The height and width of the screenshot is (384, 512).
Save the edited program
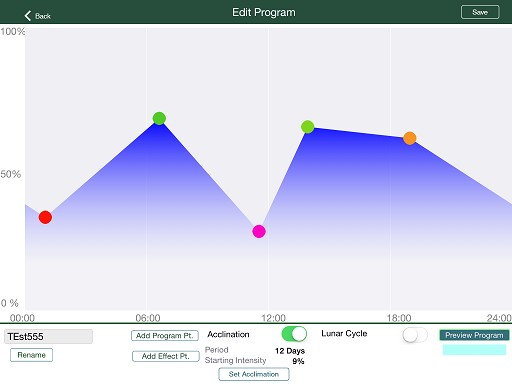[x=480, y=12]
